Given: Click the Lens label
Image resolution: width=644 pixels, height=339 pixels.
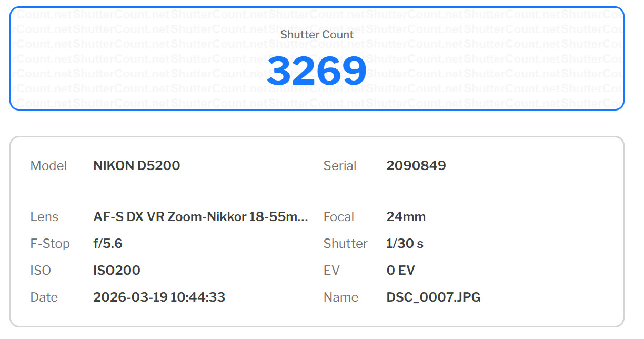Looking at the screenshot, I should coord(44,217).
